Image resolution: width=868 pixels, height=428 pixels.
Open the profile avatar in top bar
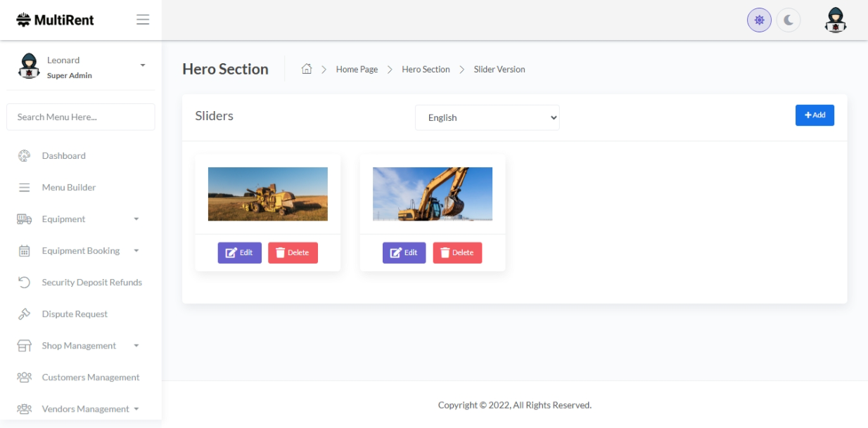835,20
